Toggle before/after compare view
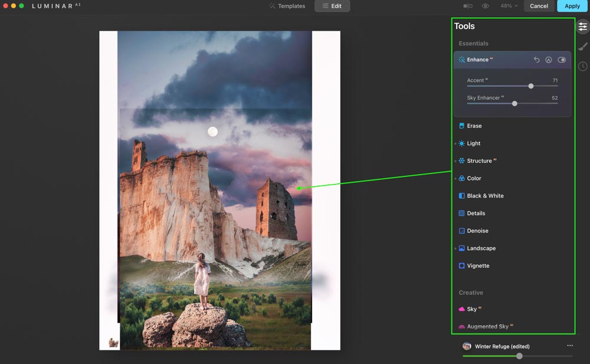Viewport: 590px width, 364px height. 468,6
